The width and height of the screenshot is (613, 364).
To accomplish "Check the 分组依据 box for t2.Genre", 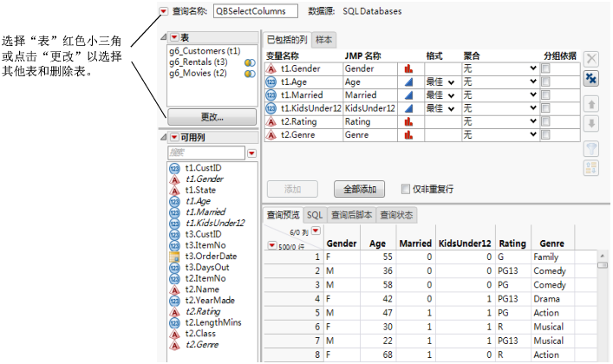I will tap(545, 135).
